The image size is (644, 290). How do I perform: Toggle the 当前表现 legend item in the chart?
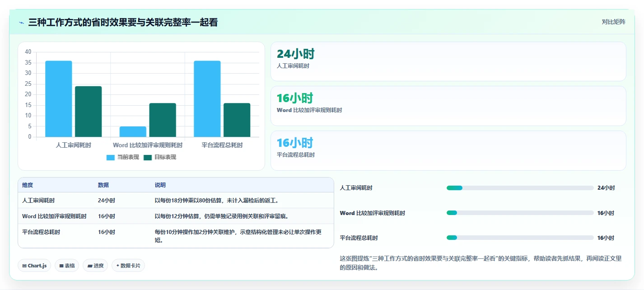tap(122, 157)
